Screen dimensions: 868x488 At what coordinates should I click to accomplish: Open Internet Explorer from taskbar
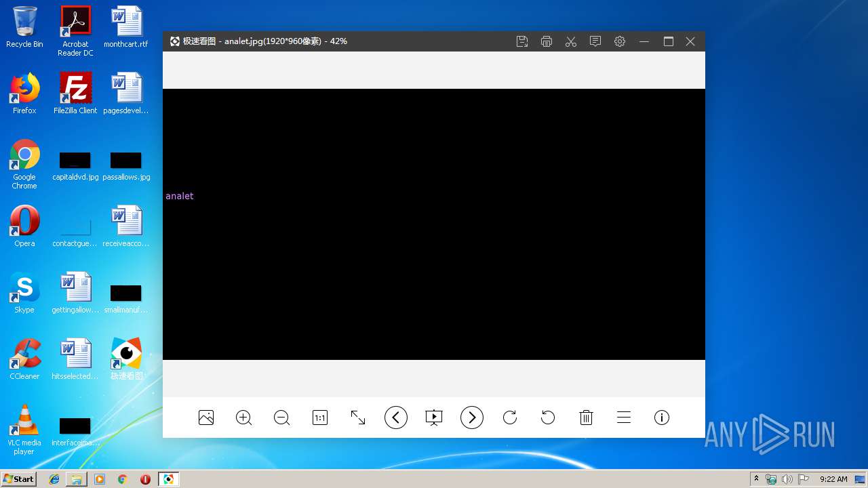[54, 479]
